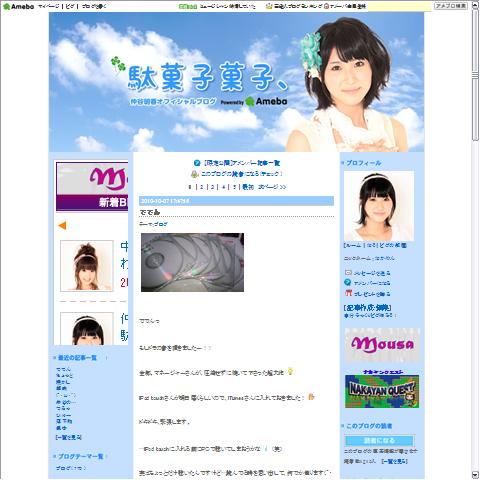Click the orange left arrow in new-arrivals widget
This screenshot has width=480, height=480.
pos(62,226)
